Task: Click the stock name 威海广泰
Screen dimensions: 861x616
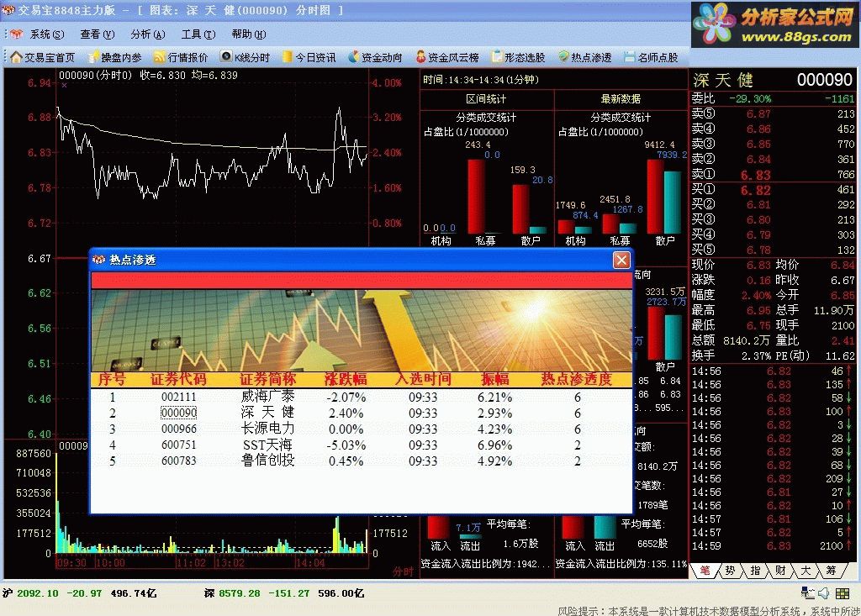Action: click(x=268, y=397)
